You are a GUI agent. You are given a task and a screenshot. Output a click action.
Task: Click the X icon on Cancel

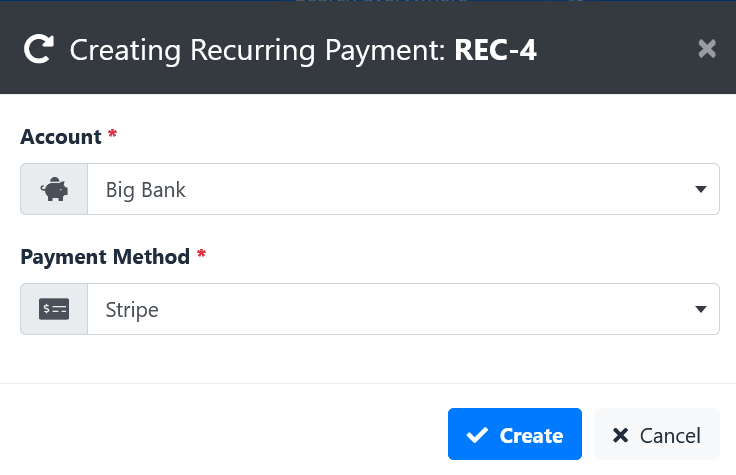[621, 435]
